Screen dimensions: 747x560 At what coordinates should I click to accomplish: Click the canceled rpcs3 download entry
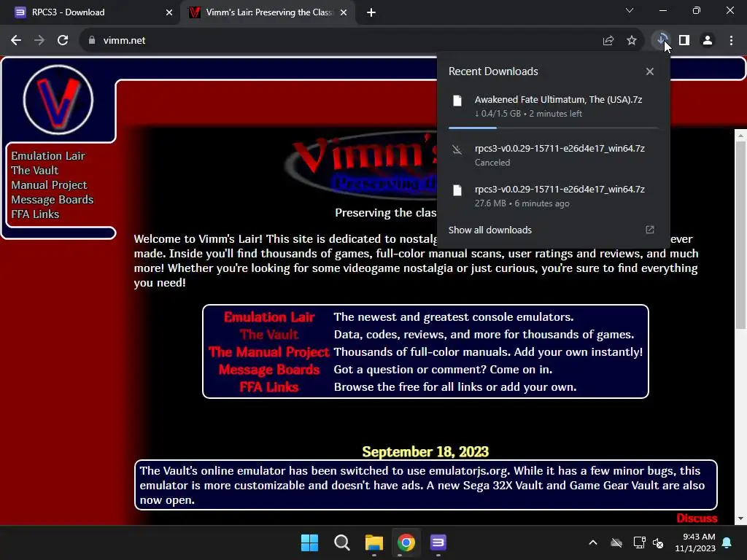[553, 155]
